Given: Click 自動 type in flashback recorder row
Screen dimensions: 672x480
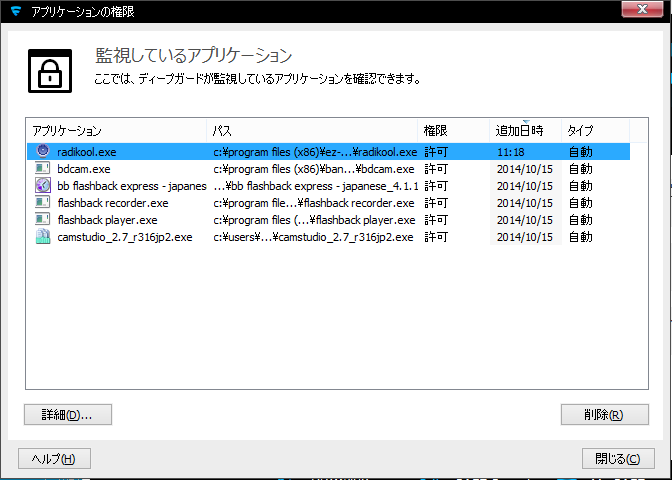Looking at the screenshot, I should (581, 203).
